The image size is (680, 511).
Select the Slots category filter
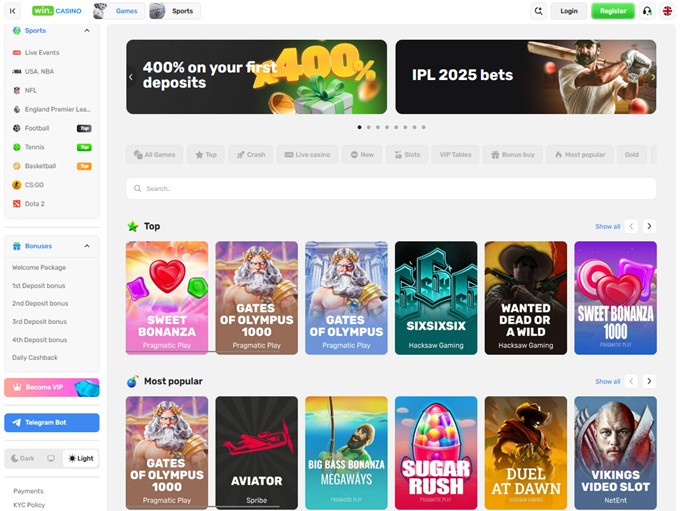(x=405, y=155)
